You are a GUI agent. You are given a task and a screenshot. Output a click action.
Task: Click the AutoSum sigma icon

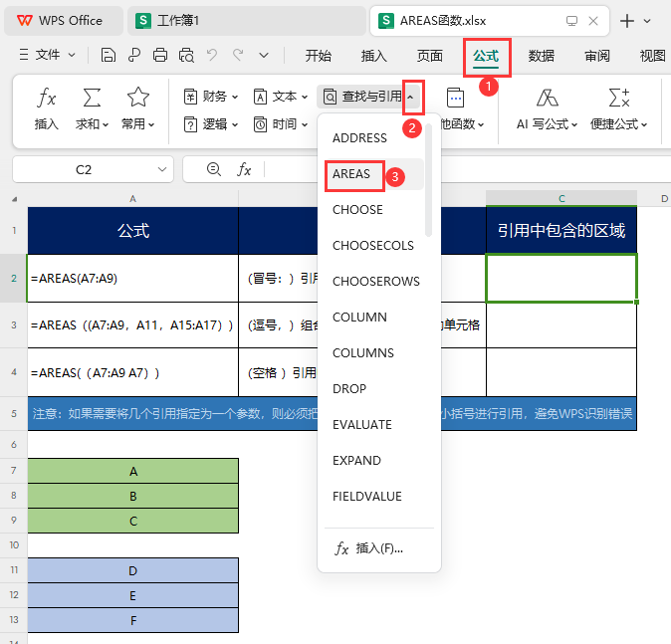(x=92, y=98)
